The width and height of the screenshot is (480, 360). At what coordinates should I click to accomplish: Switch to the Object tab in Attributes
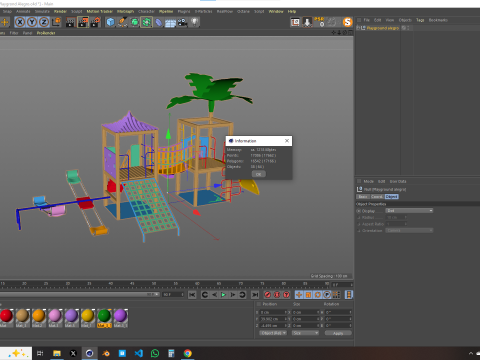click(392, 197)
